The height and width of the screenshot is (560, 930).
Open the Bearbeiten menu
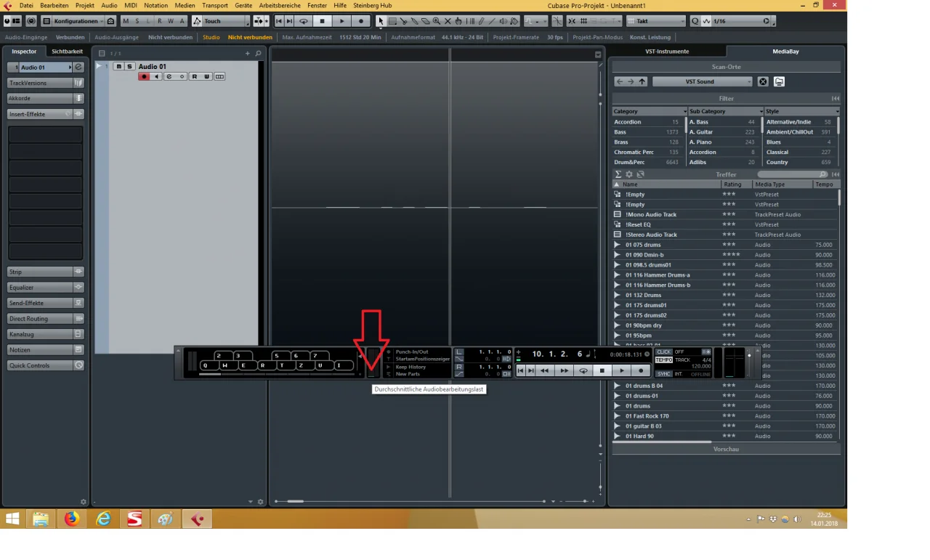pos(54,5)
